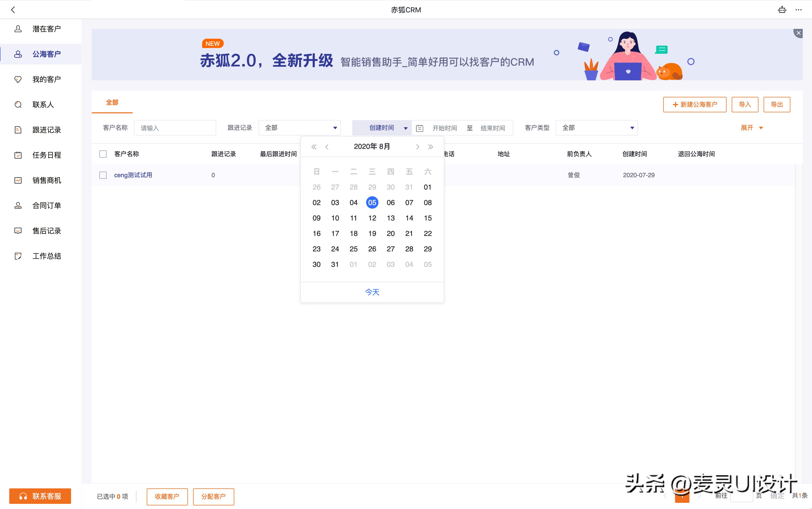Image resolution: width=812 pixels, height=509 pixels.
Task: Open the 跟进记录 filter dropdown
Action: (299, 128)
